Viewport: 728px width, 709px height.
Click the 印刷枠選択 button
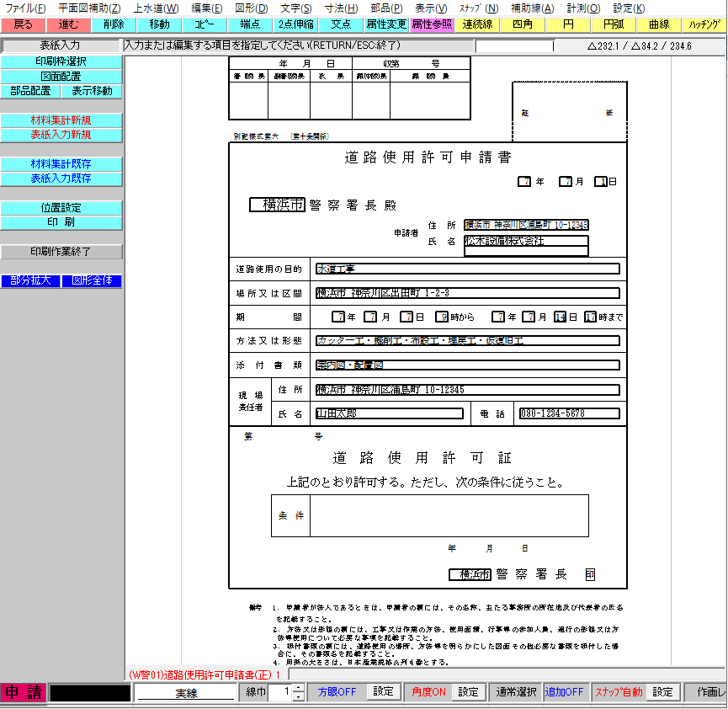[61, 61]
